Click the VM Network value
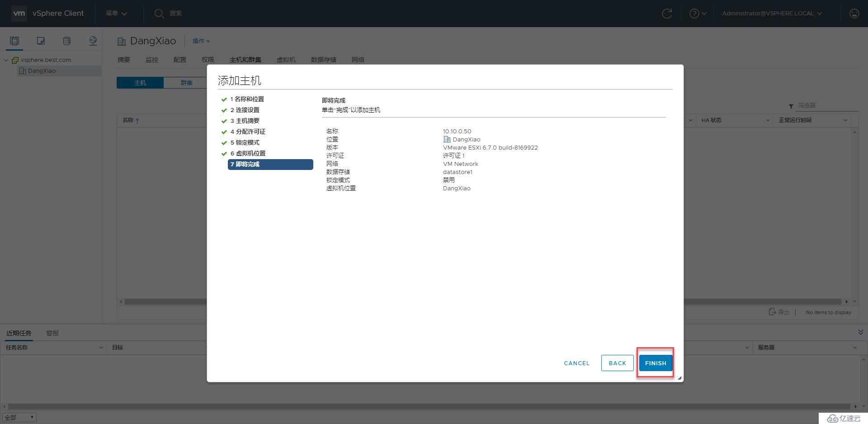The width and height of the screenshot is (868, 424). coord(460,164)
